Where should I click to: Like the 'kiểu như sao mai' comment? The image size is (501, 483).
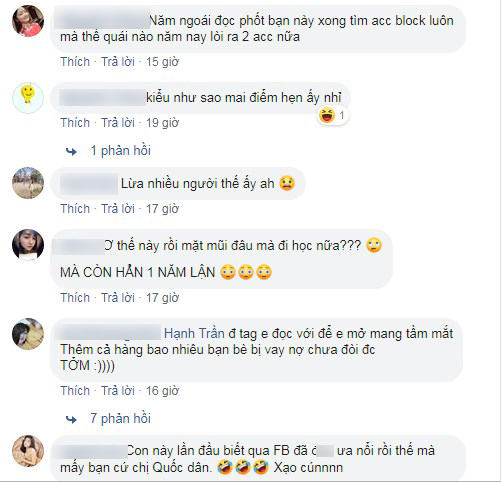(75, 123)
